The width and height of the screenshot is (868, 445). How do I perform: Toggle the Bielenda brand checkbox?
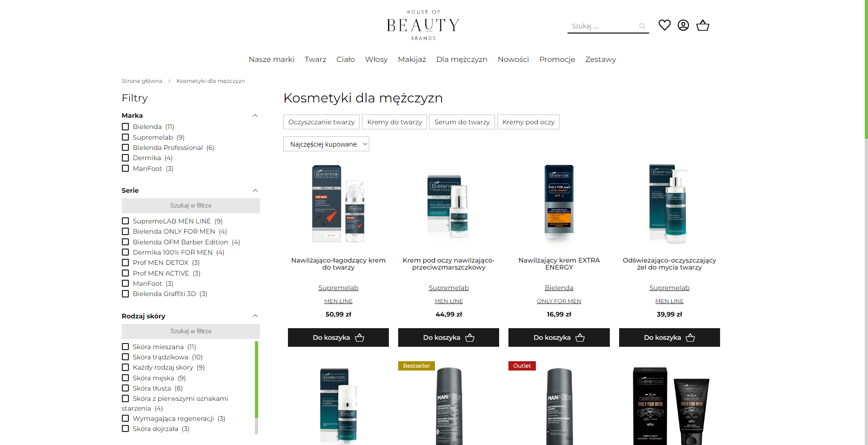click(126, 127)
